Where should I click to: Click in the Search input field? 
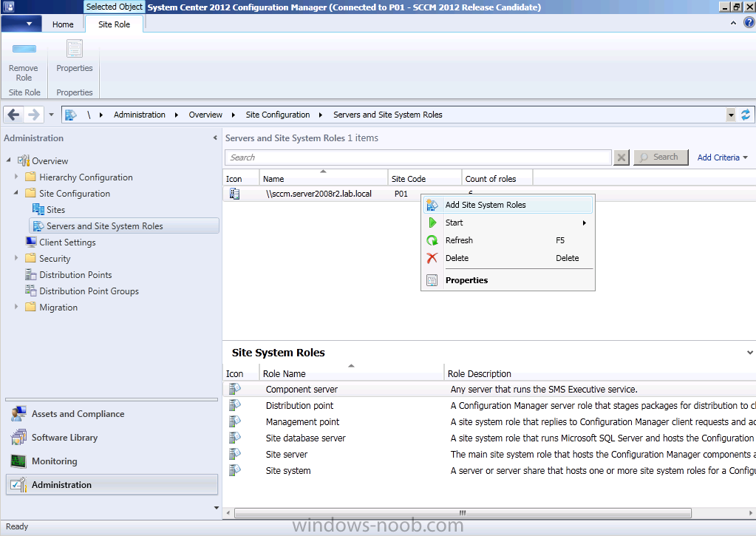coord(418,157)
